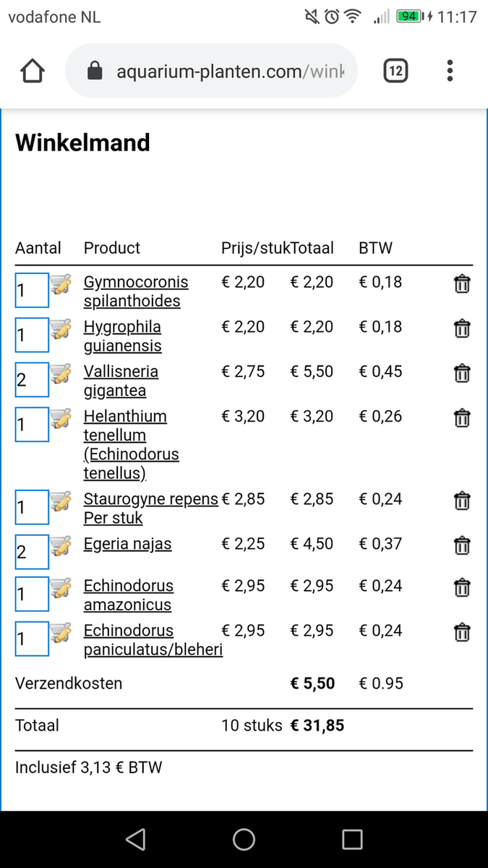Open the tab switcher showing 12

tap(395, 71)
